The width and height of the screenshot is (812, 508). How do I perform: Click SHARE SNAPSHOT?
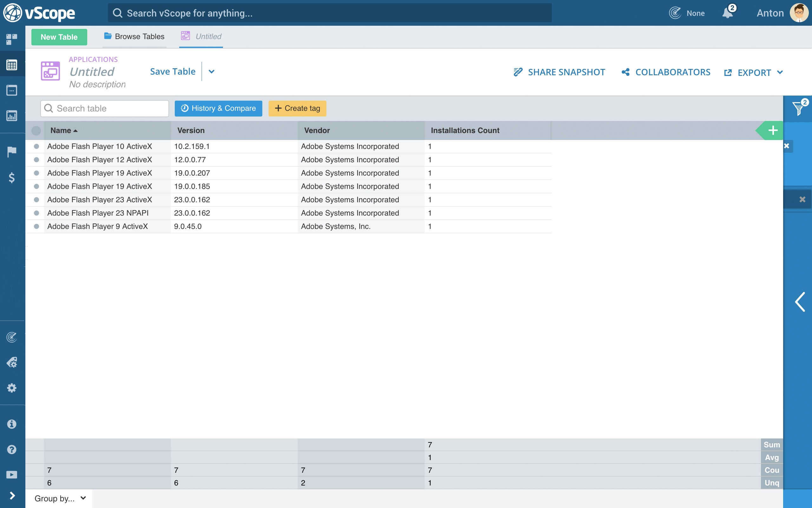559,72
